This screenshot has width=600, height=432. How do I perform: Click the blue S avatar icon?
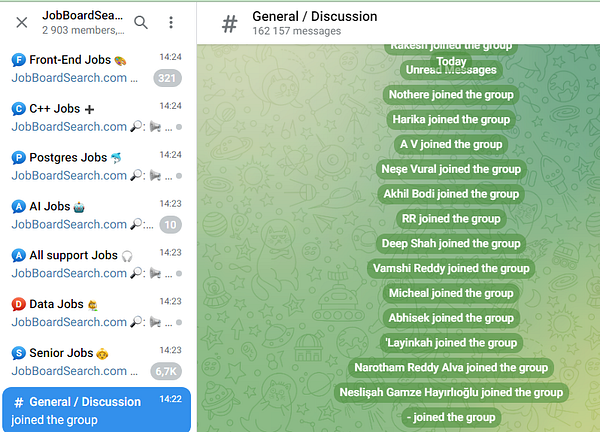click(x=18, y=353)
